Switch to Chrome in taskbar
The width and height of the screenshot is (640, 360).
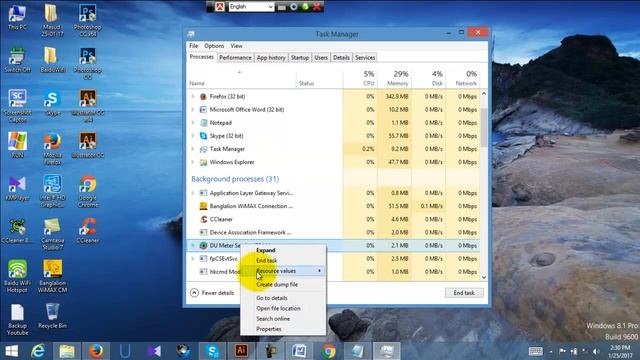click(329, 351)
